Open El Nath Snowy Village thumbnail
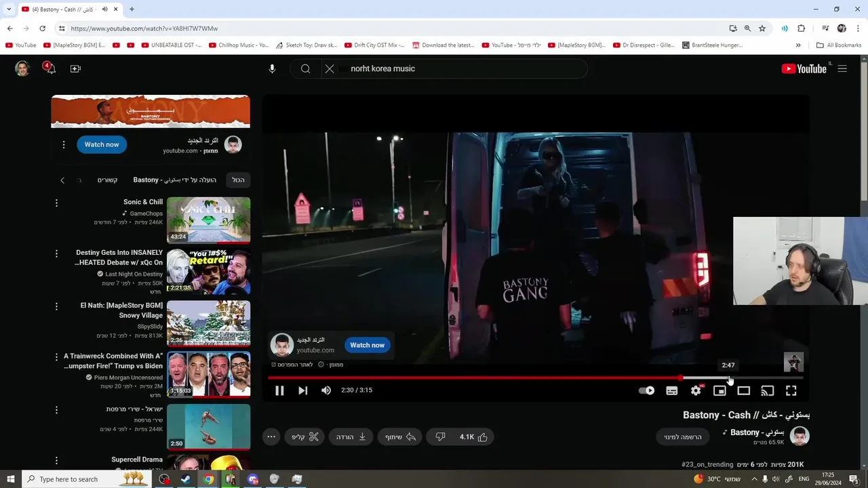Viewport: 868px width, 488px height. (x=208, y=323)
